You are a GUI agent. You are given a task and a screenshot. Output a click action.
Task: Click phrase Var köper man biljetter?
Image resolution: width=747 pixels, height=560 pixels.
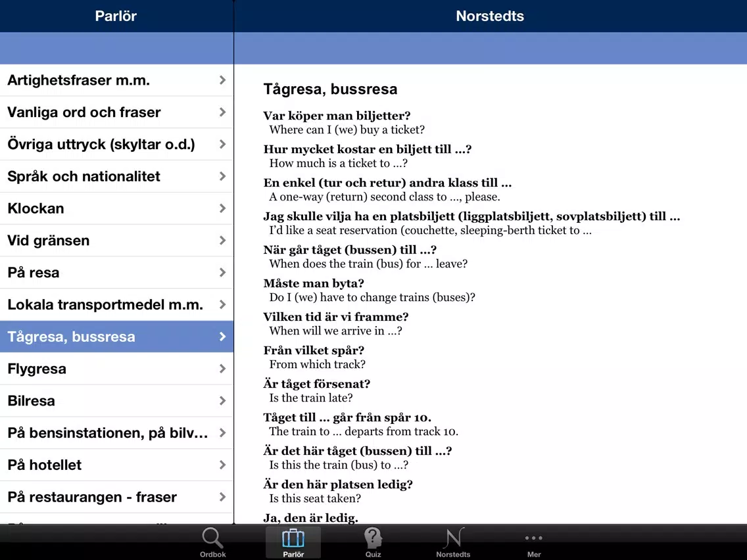pos(337,116)
